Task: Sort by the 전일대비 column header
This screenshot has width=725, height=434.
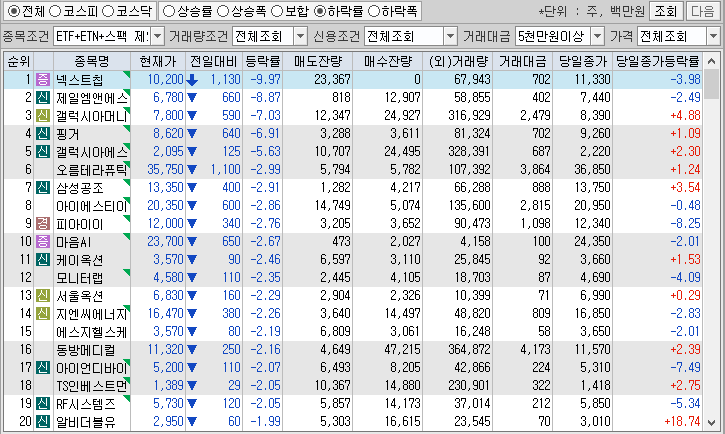Action: coord(214,61)
